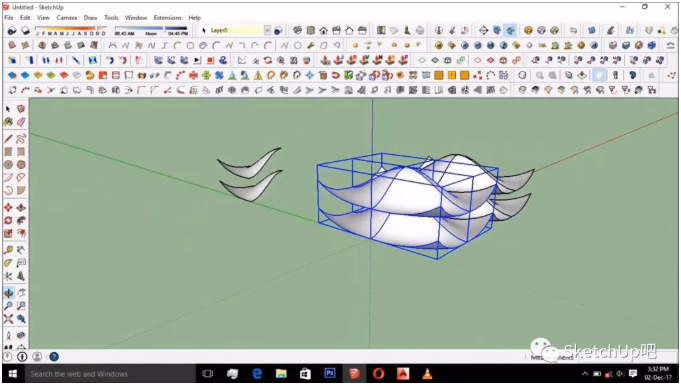This screenshot has height=384, width=681.
Task: Select the Paint Bucket tool
Action: [x=8, y=122]
